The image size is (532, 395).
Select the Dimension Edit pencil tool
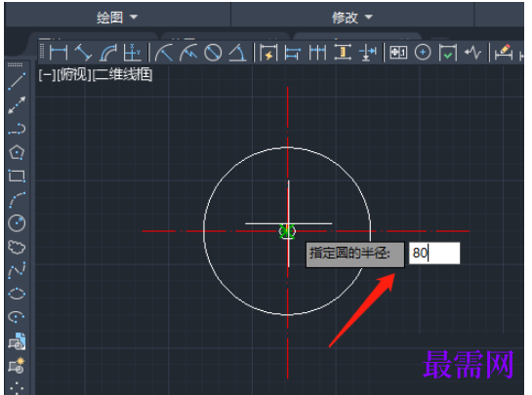[504, 53]
